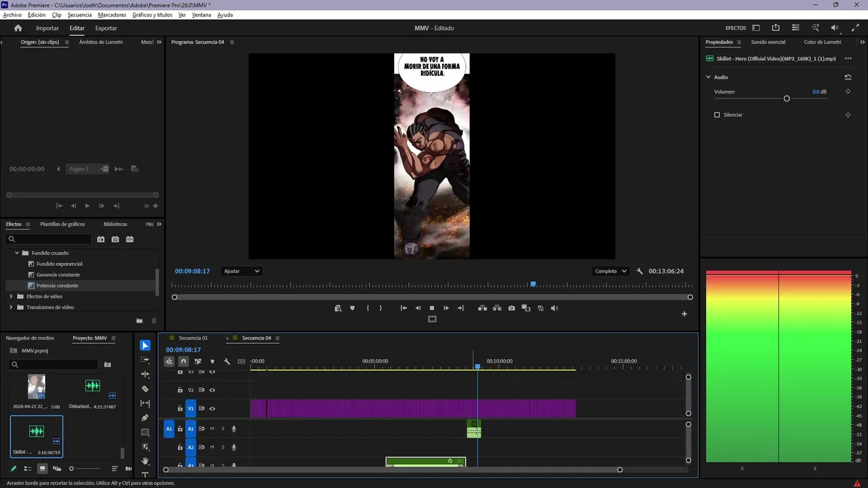868x488 pixels.
Task: Click the Effects panel search field
Action: coord(48,239)
